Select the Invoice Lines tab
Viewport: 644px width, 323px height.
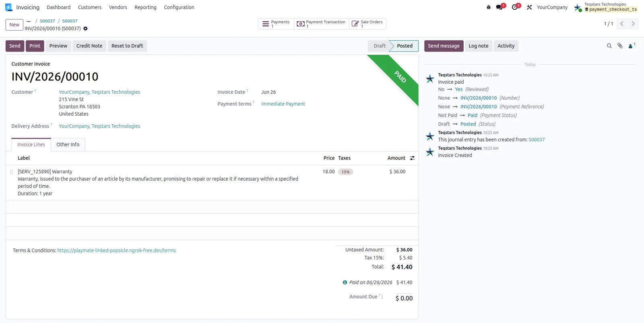pyautogui.click(x=31, y=144)
